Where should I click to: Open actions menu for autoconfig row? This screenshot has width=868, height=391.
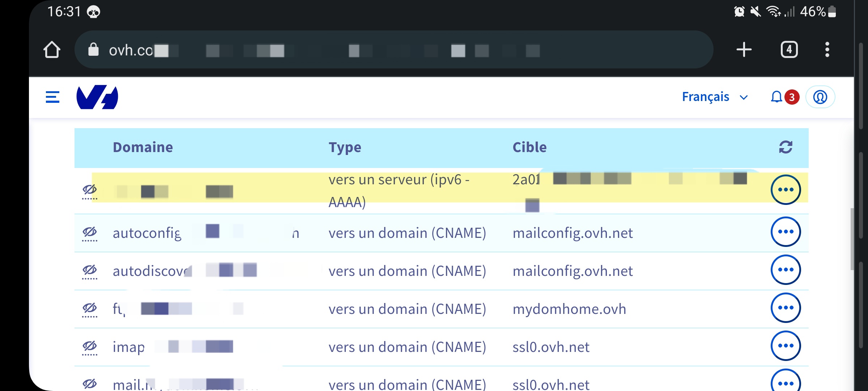coord(786,232)
